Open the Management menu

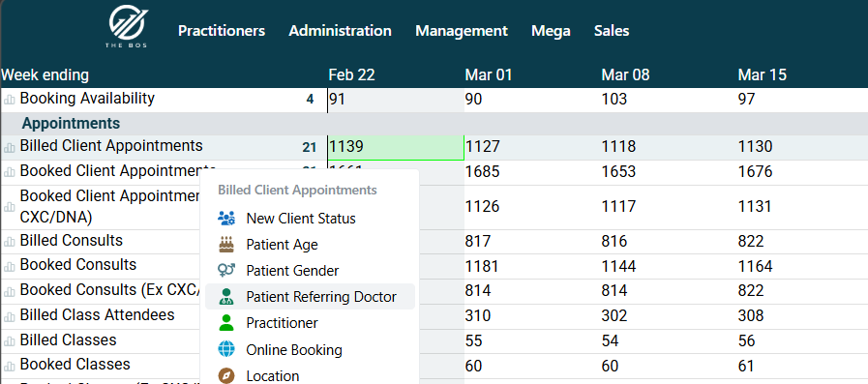[x=462, y=31]
